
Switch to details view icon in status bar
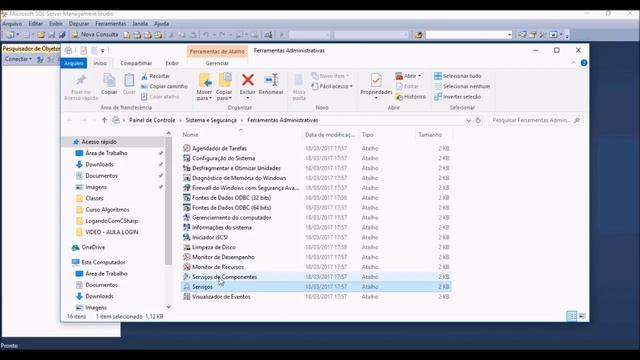coord(571,316)
